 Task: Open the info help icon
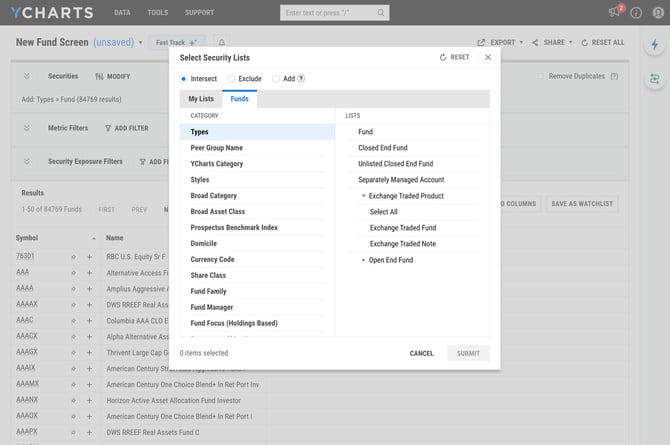click(x=636, y=13)
